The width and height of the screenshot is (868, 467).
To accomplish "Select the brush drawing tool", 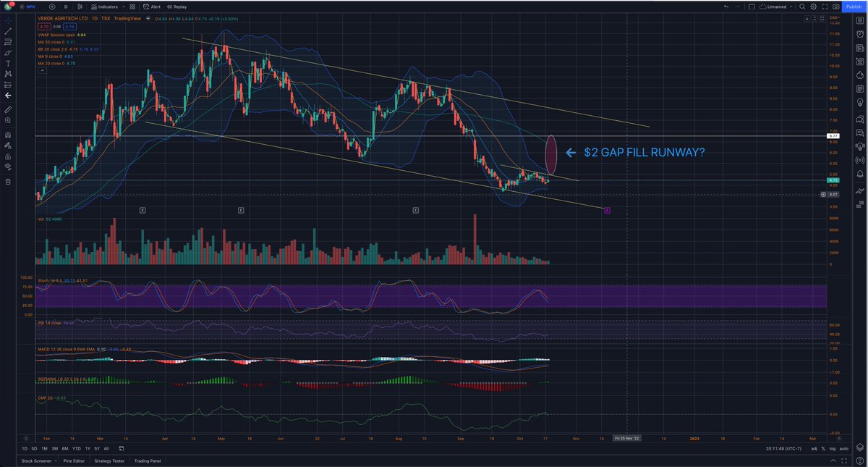I will [8, 53].
